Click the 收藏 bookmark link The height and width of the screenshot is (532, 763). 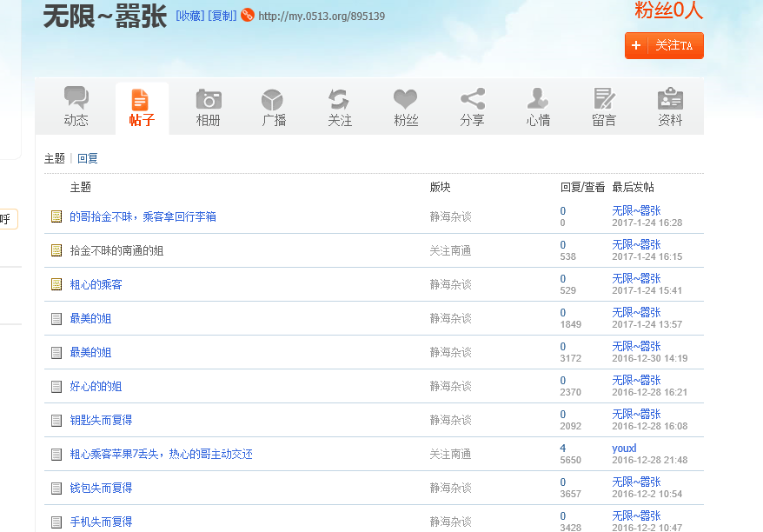(190, 16)
